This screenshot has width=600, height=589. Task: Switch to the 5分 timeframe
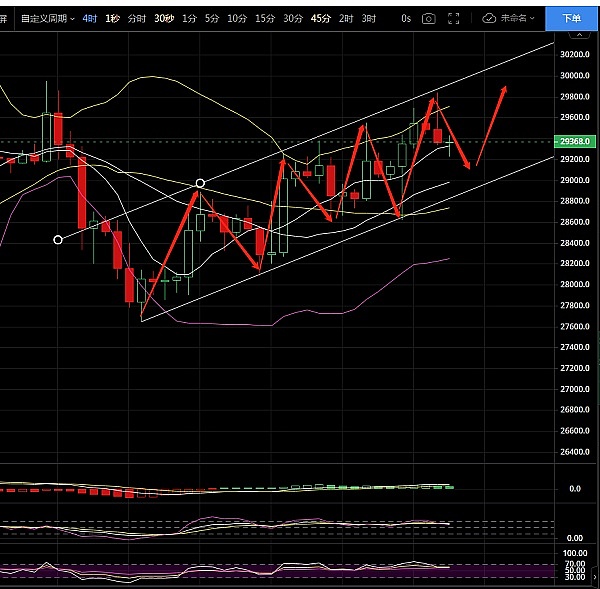[x=212, y=18]
